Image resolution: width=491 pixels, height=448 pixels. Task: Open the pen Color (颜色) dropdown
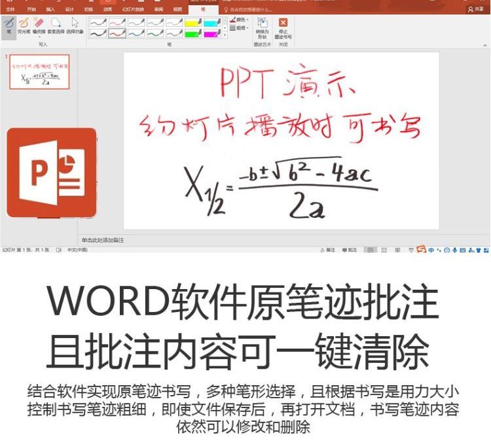[x=239, y=20]
